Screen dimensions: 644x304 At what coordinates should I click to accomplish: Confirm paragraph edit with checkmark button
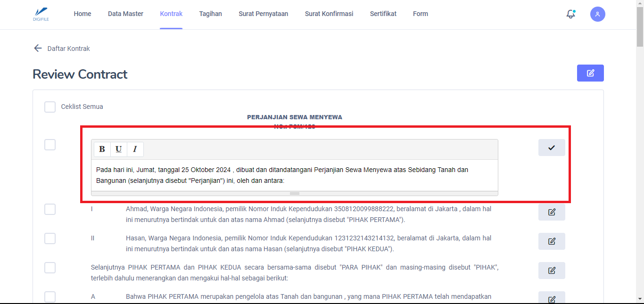(552, 148)
